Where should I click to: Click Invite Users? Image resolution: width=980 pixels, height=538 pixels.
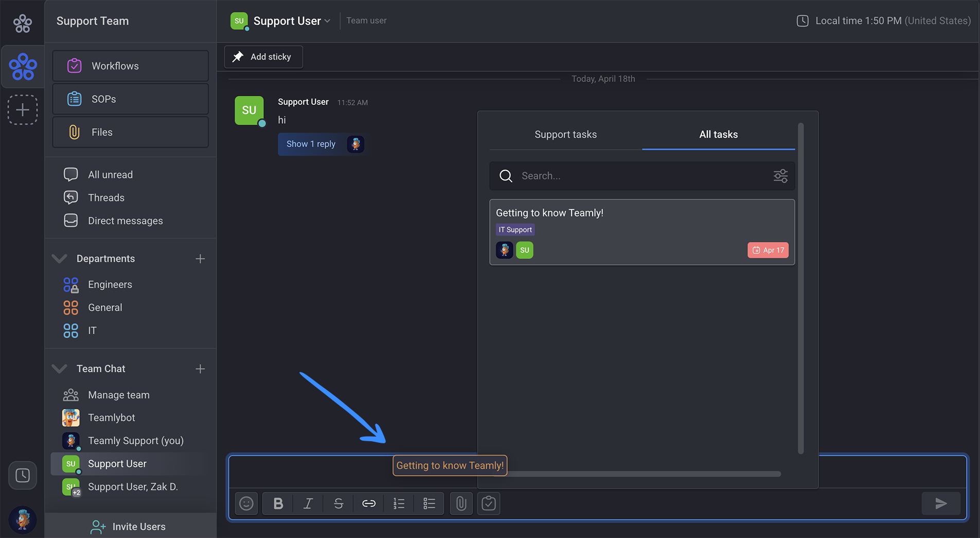pos(130,526)
